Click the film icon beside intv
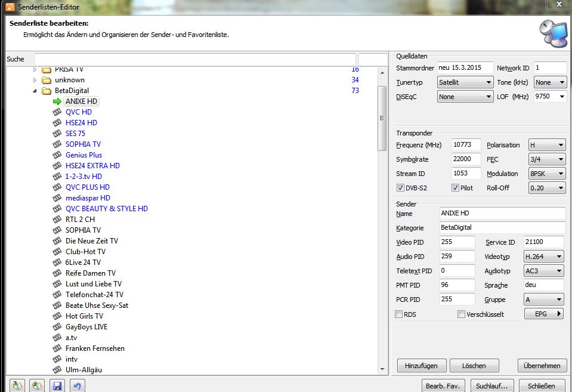 [57, 359]
